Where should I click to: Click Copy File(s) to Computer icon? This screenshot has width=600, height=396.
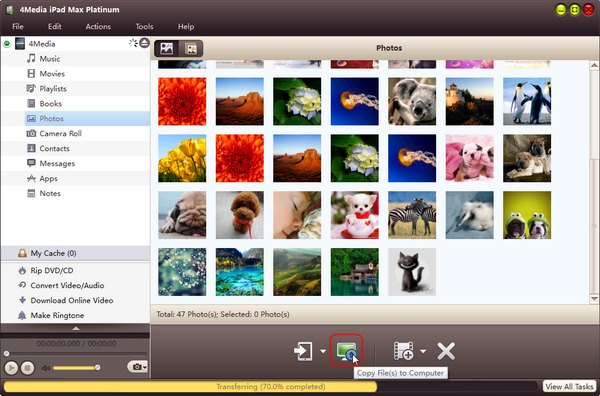[346, 350]
